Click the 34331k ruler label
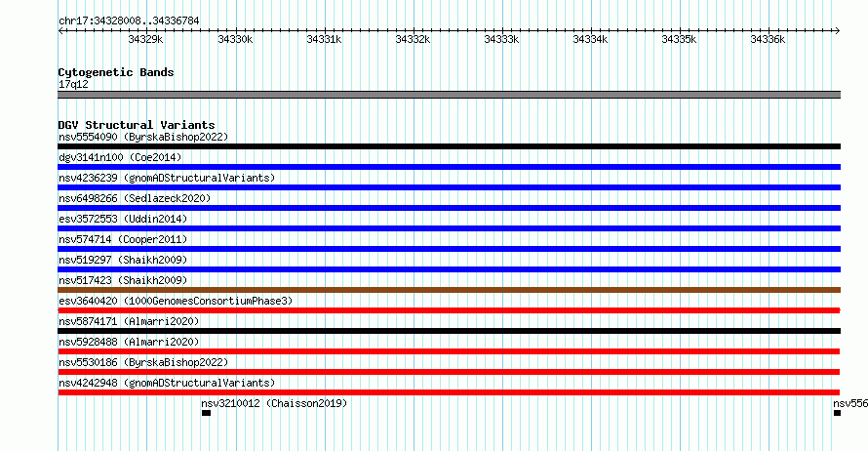The height and width of the screenshot is (451, 868). [324, 39]
